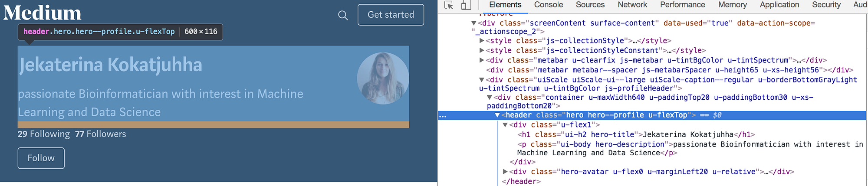Switch to the Elements tab
This screenshot has width=868, height=186.
(x=505, y=5)
